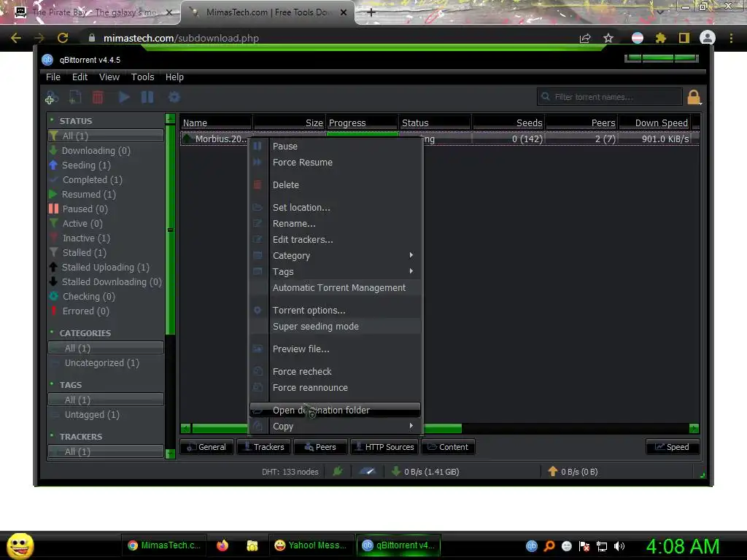Open the Chrome profile avatar icon
747x560 pixels.
tap(708, 38)
